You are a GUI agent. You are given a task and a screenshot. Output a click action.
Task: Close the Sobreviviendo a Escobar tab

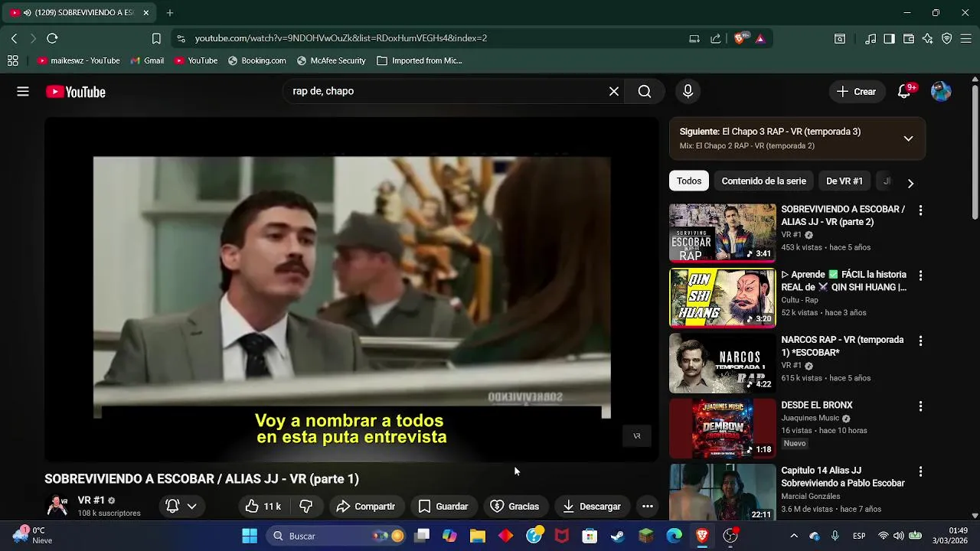pos(145,13)
